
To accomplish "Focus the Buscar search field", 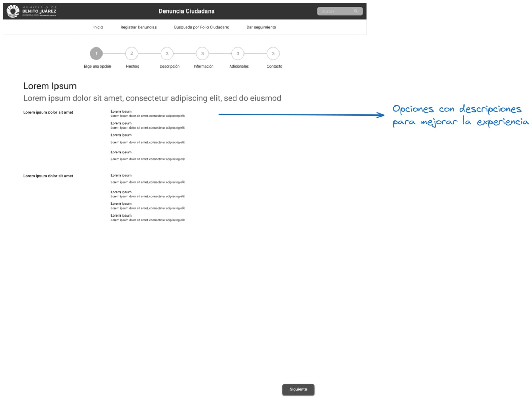I will [x=335, y=11].
